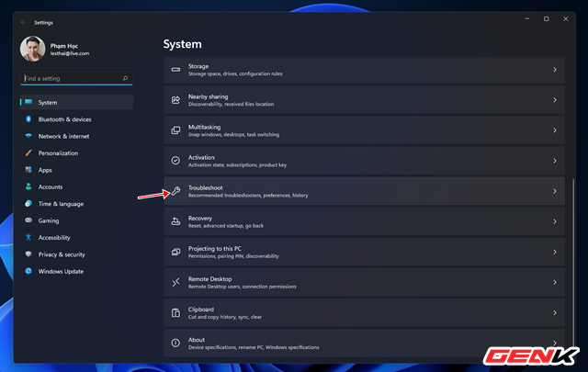Open the Clipboard title text
Image resolution: width=588 pixels, height=372 pixels.
coord(201,310)
